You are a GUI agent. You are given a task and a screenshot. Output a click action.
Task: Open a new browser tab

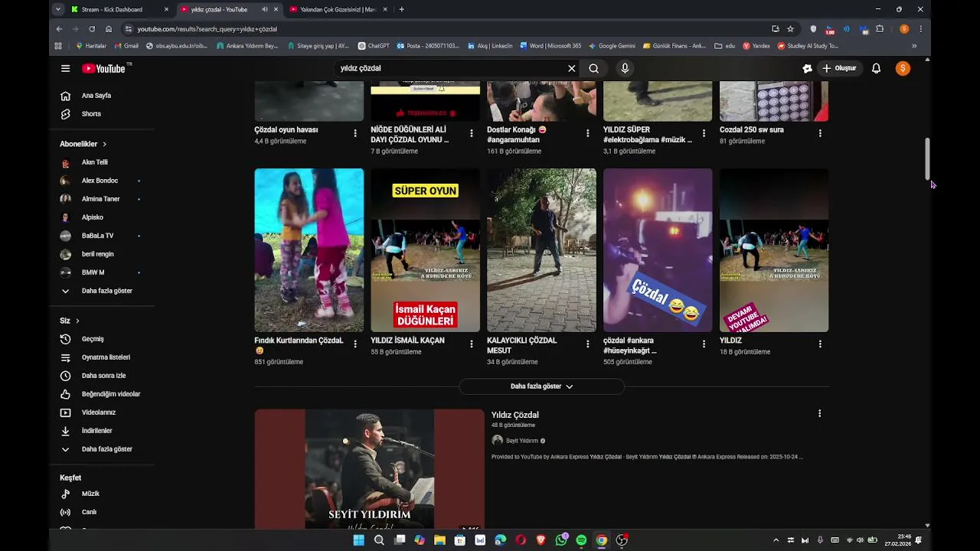coord(401,9)
